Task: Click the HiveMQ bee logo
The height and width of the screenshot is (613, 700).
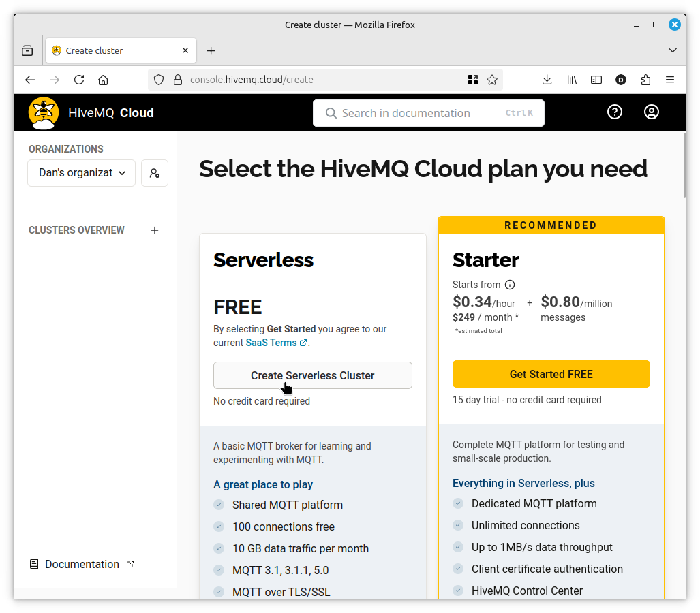Action: 44,112
